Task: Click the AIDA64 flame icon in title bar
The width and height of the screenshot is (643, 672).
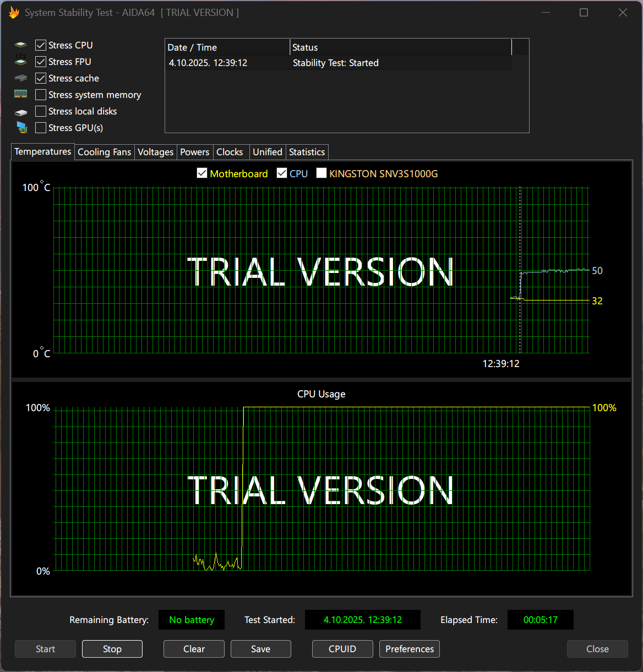Action: pyautogui.click(x=14, y=13)
